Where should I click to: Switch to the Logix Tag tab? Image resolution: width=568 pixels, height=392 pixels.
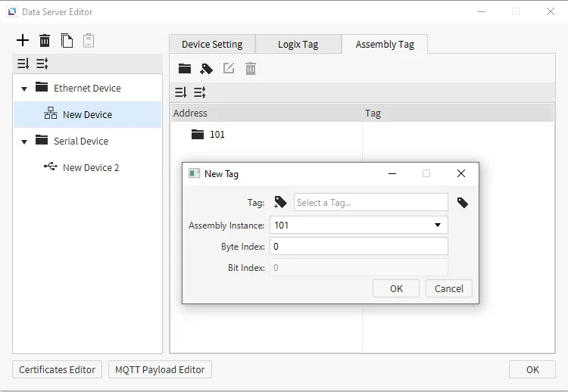298,45
